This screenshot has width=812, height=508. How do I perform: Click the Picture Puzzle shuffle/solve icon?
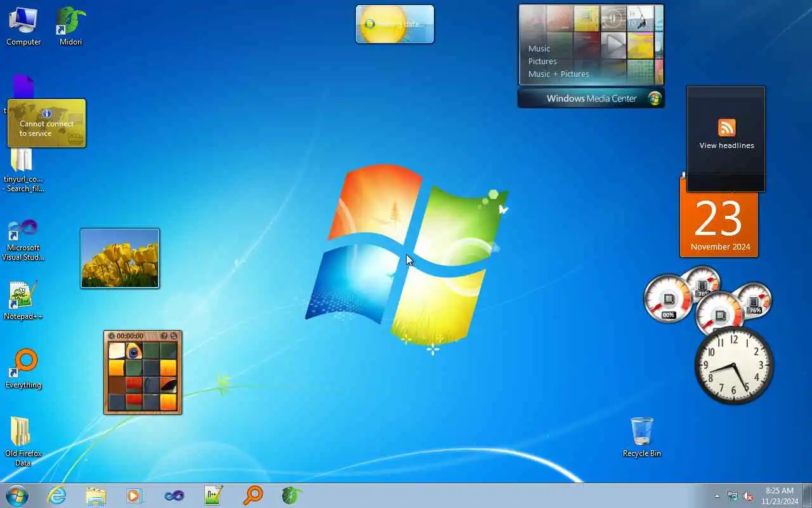click(x=174, y=336)
